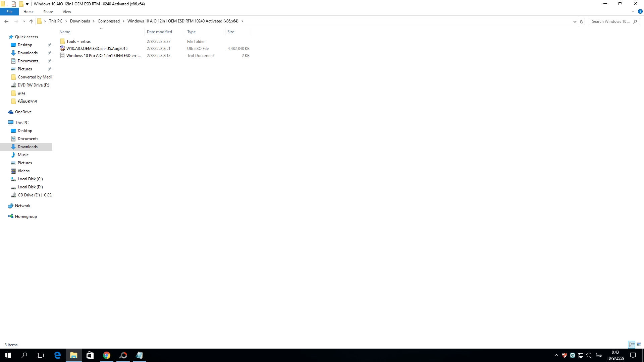Image resolution: width=644 pixels, height=362 pixels.
Task: Expand address bar history dropdown
Action: (x=575, y=21)
